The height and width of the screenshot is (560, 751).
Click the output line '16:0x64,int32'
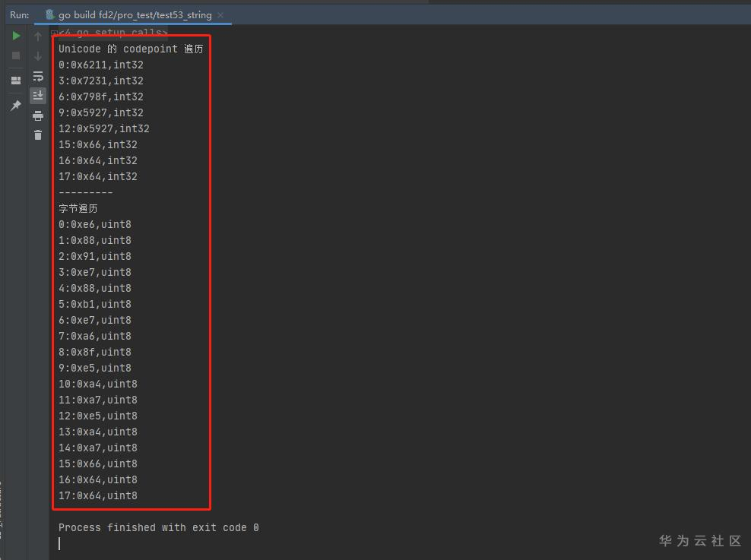point(98,160)
